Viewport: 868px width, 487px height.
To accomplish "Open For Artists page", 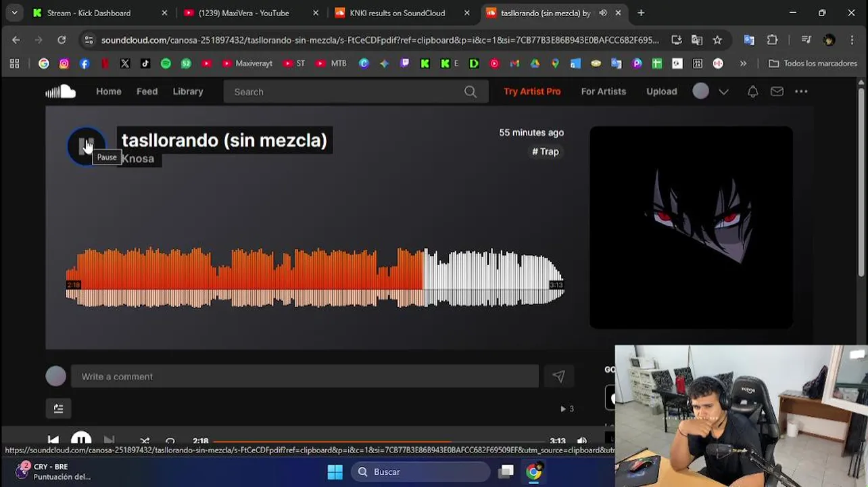I will tap(604, 91).
